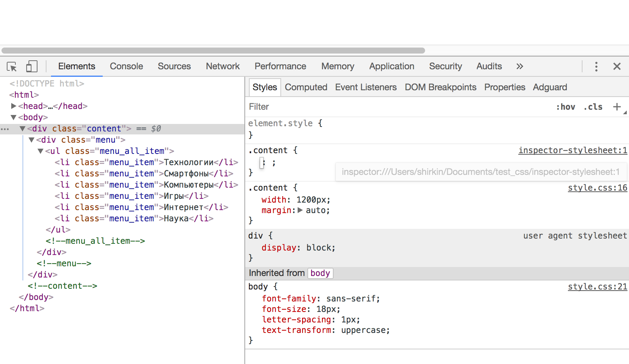Collapse the div class content node
The height and width of the screenshot is (364, 629).
pyautogui.click(x=22, y=128)
